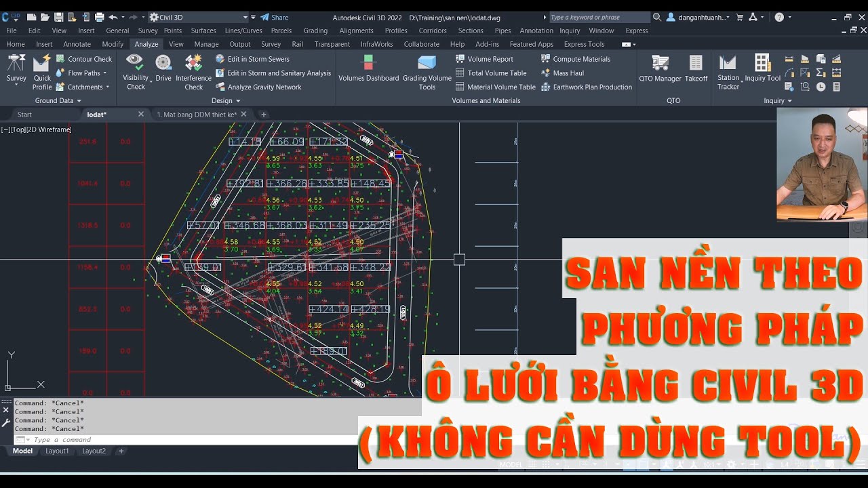Click the Plot printer icon

click(x=100, y=17)
